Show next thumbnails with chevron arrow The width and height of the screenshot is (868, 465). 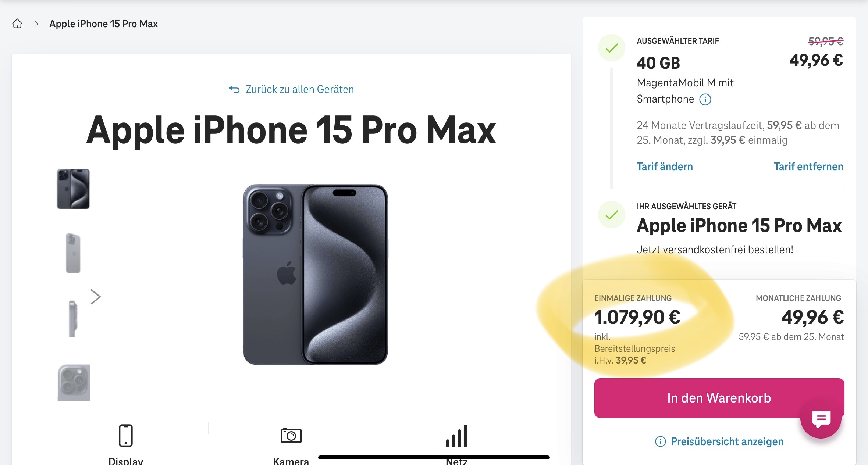pos(96,297)
